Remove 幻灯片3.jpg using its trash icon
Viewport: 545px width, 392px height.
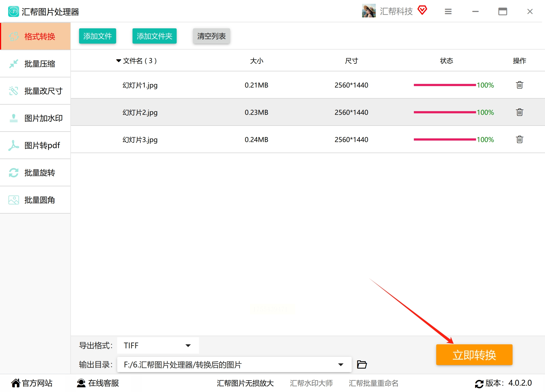[519, 139]
